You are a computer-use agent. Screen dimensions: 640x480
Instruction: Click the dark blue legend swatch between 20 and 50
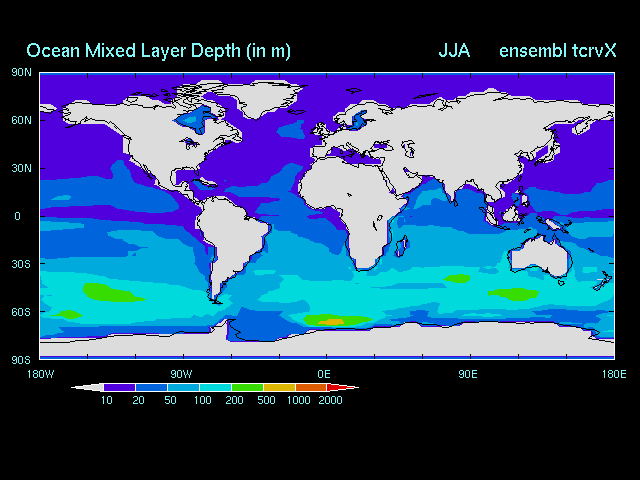click(152, 387)
